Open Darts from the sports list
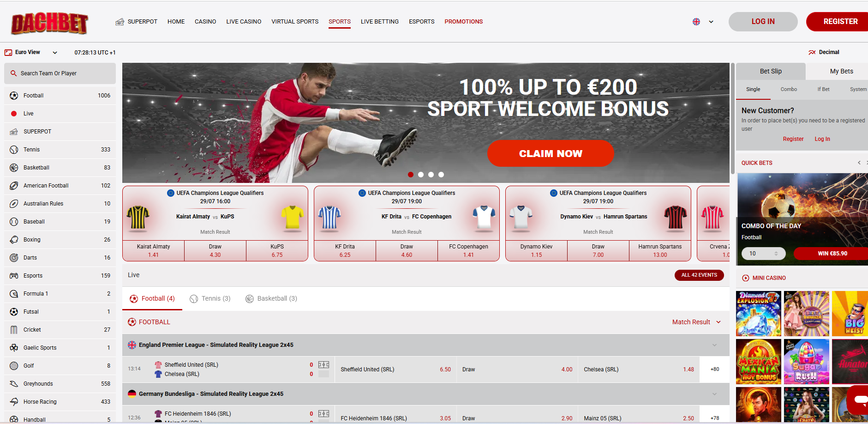The height and width of the screenshot is (424, 868). (60, 258)
